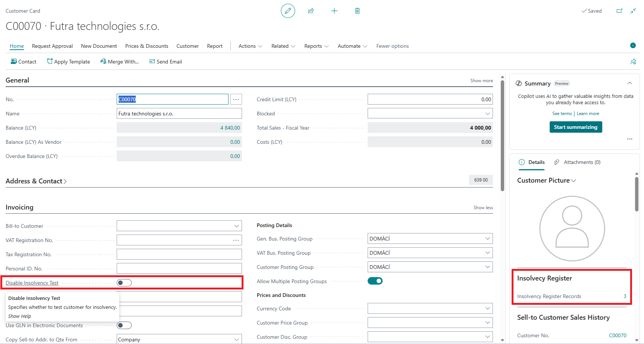This screenshot has height=344, width=644.
Task: Enable the Disable Insolvency Test toggle
Action: click(x=124, y=283)
